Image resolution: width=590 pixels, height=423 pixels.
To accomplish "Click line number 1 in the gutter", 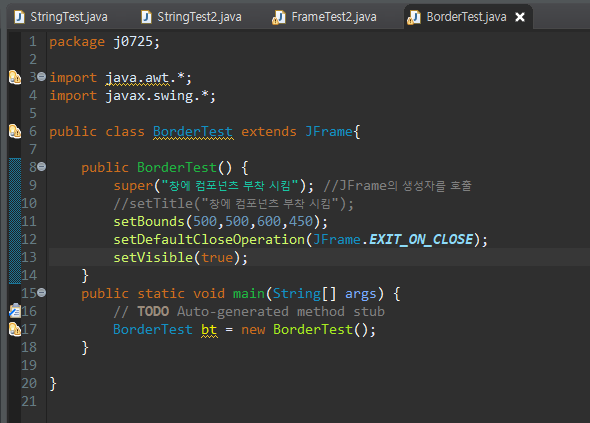I will (33, 42).
